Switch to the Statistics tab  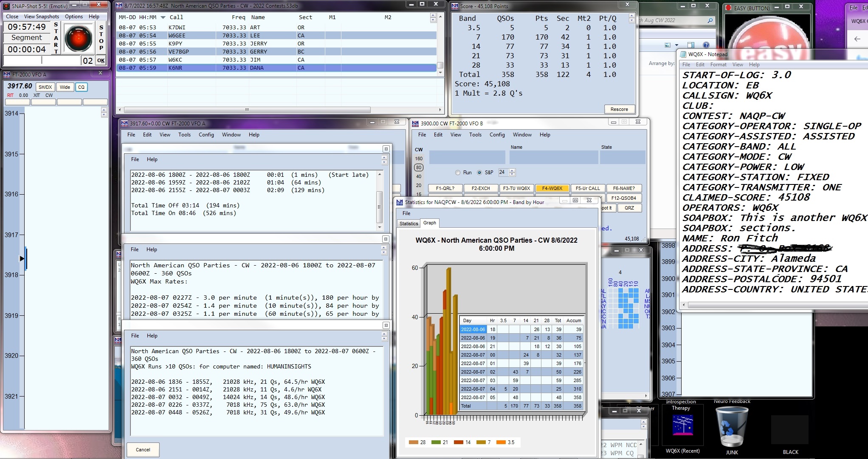(409, 224)
